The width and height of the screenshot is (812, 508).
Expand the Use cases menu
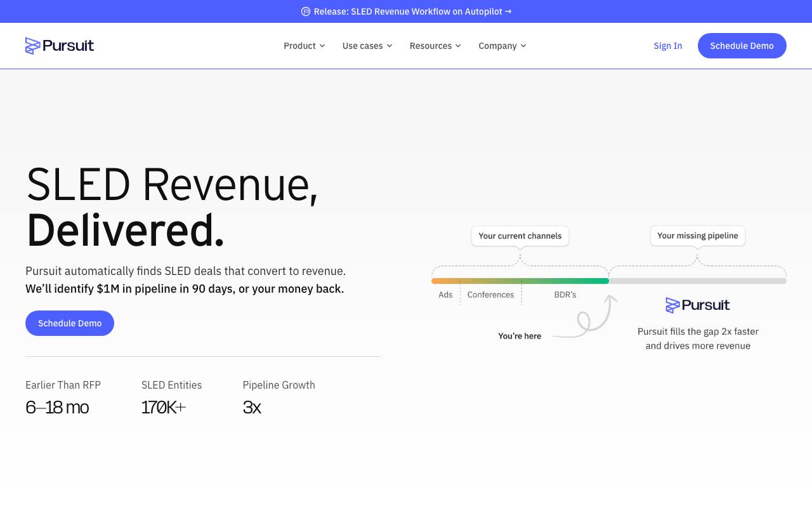(367, 46)
